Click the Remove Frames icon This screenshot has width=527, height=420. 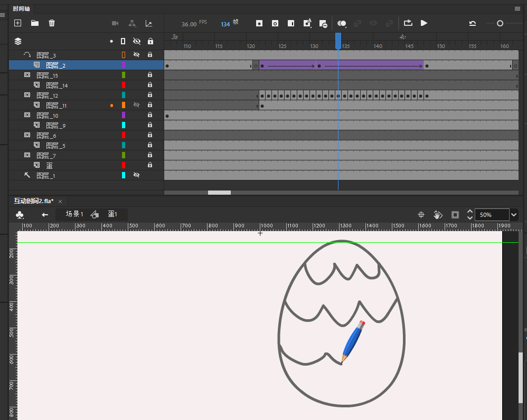(x=323, y=24)
